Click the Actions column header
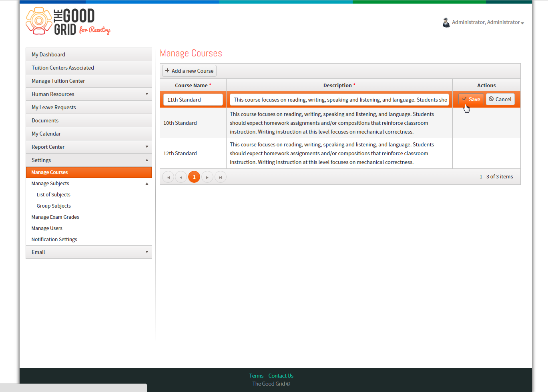 [x=486, y=85]
